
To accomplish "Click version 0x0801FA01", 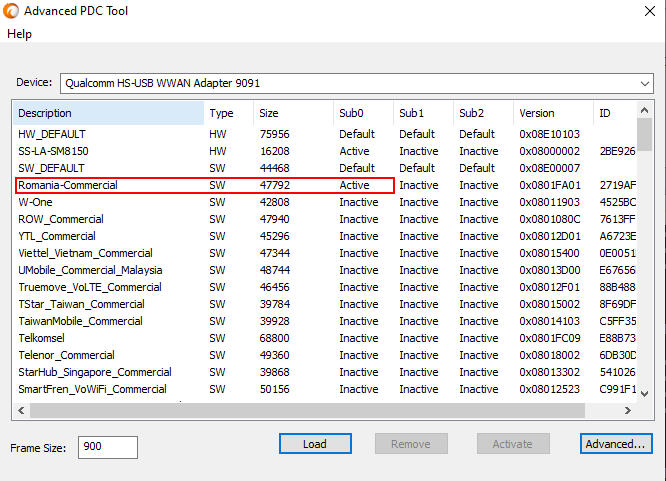I will [x=550, y=185].
